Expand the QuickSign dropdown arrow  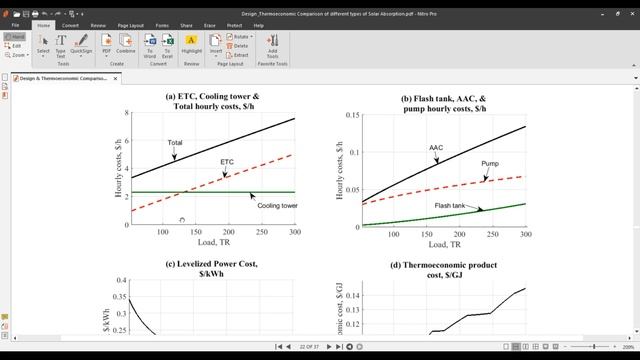coord(81,56)
